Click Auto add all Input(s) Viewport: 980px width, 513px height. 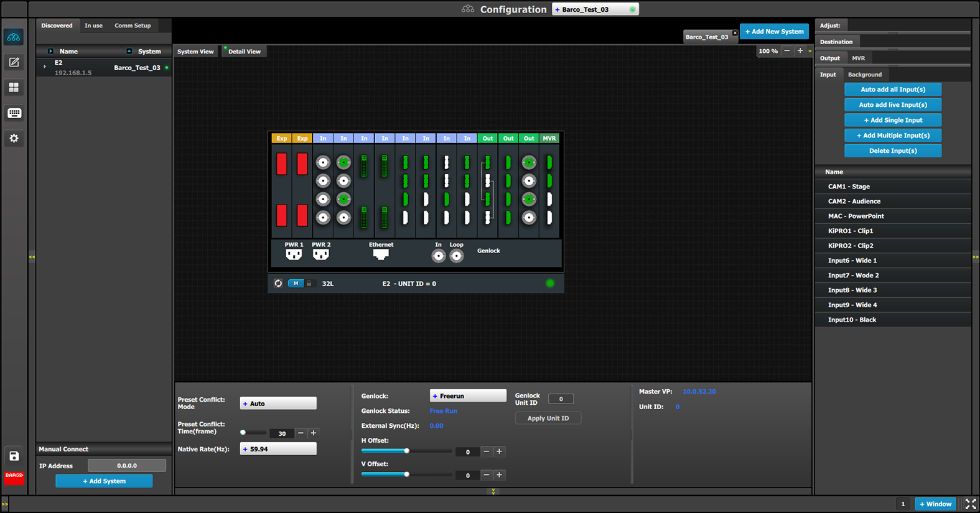893,90
